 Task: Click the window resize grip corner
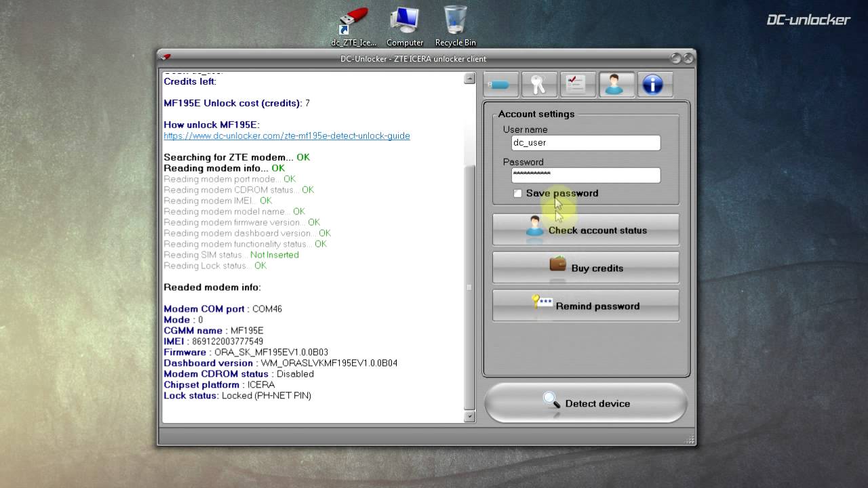pyautogui.click(x=690, y=439)
